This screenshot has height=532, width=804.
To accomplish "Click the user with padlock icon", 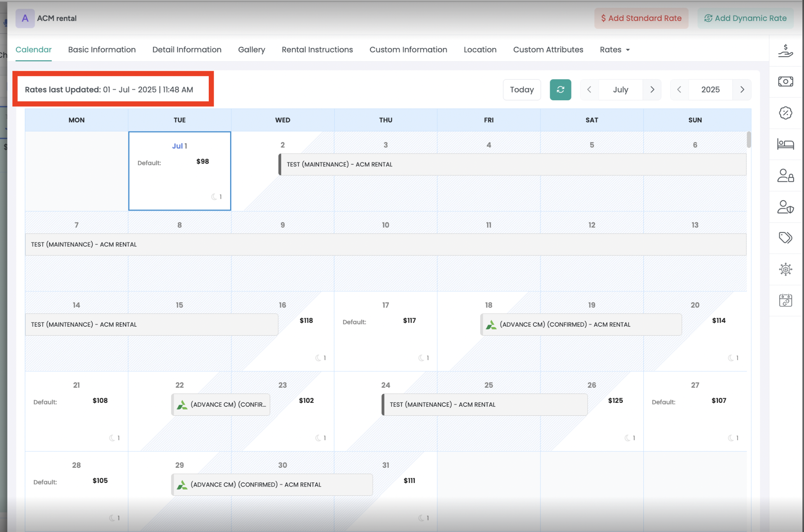I will tap(785, 175).
